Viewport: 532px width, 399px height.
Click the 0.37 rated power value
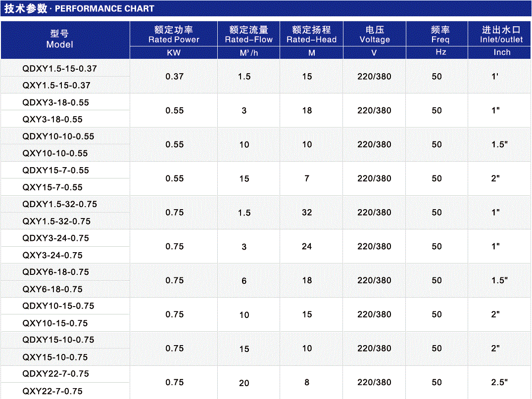point(174,77)
